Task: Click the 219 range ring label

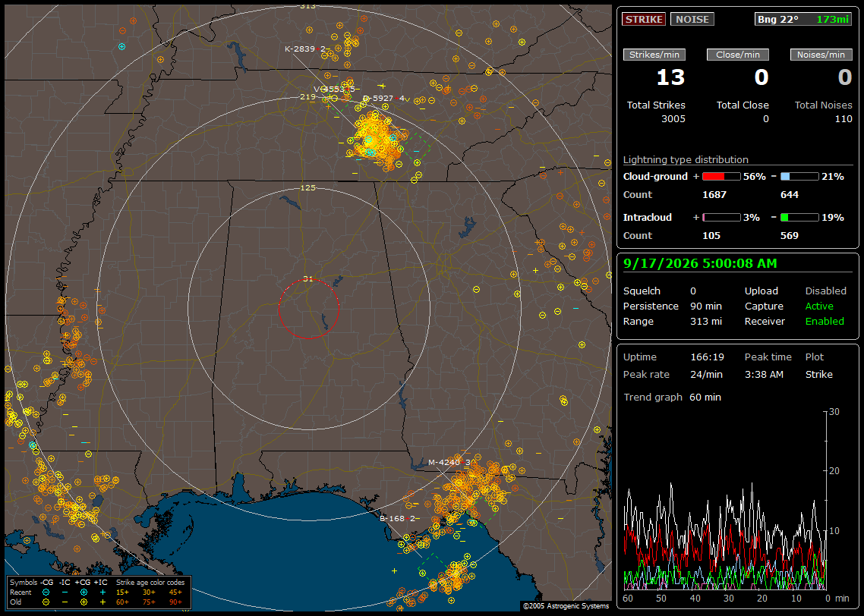Action: 307,97
